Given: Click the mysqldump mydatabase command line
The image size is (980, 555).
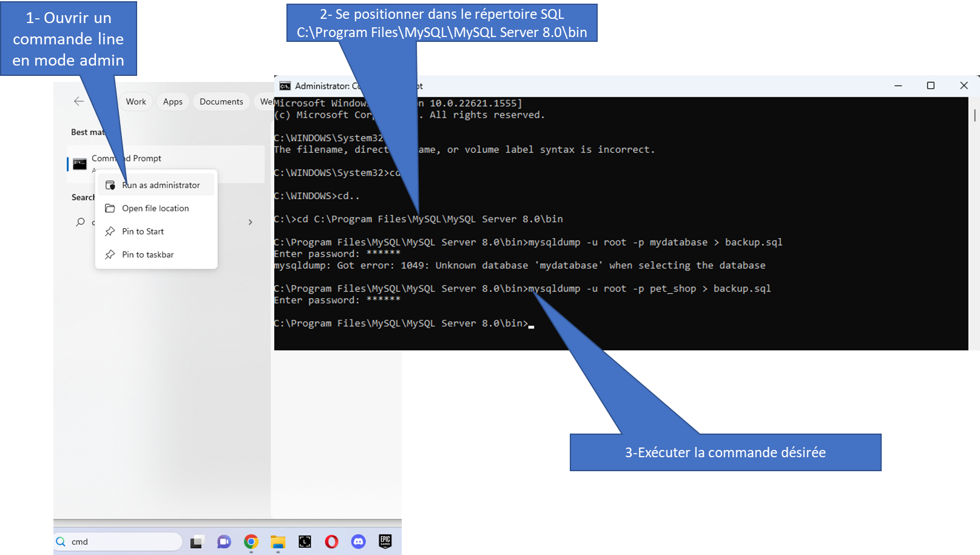Looking at the screenshot, I should tap(529, 242).
